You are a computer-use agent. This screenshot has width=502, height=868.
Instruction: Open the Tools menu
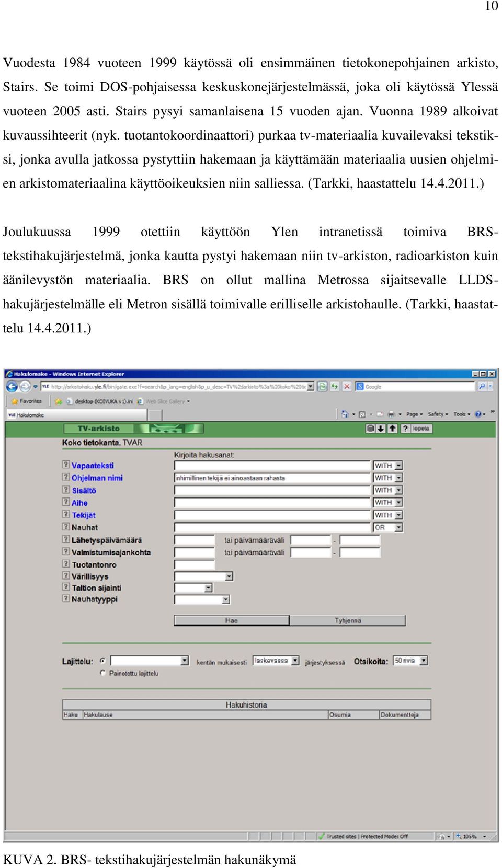[462, 414]
